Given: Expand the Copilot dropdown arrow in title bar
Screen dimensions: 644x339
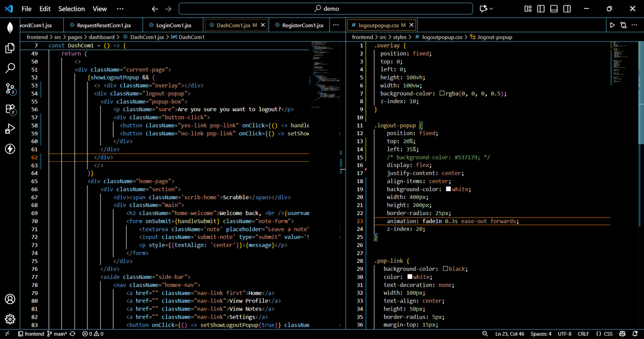Looking at the screenshot, I should tap(491, 9).
